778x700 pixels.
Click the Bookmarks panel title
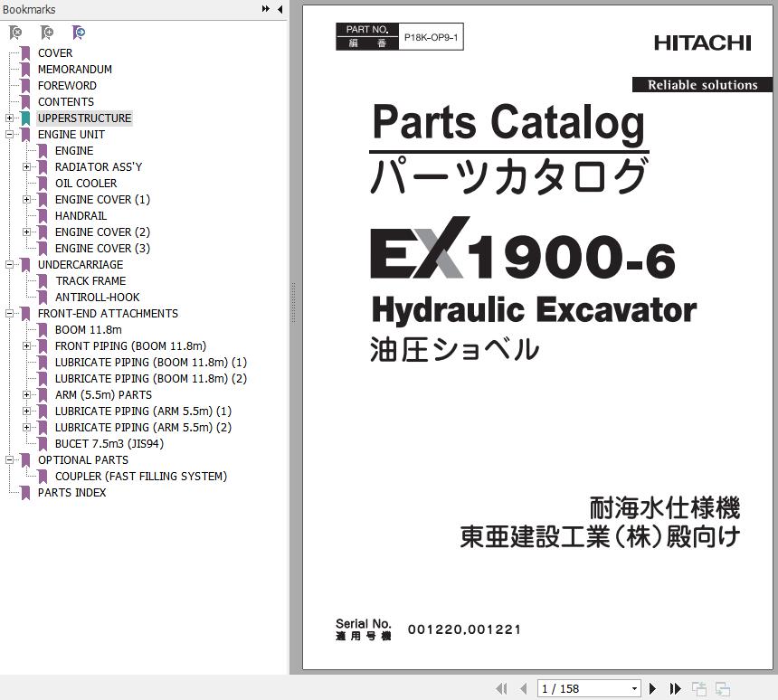tap(29, 9)
